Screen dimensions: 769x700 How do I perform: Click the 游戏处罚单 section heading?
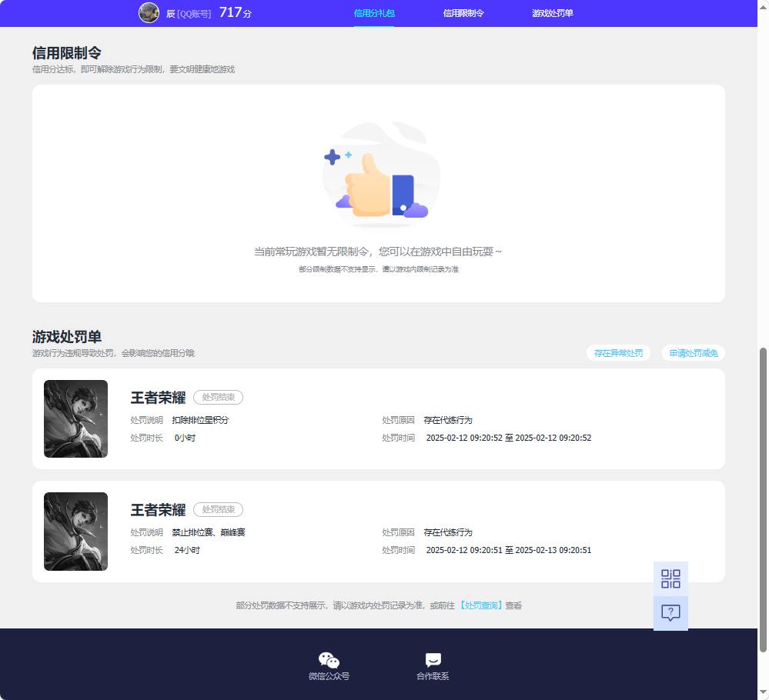(x=67, y=337)
